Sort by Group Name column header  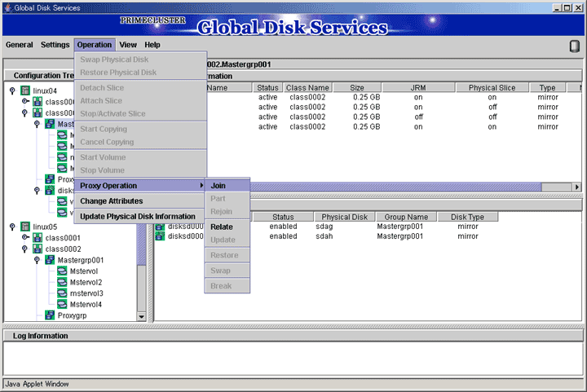(x=406, y=217)
